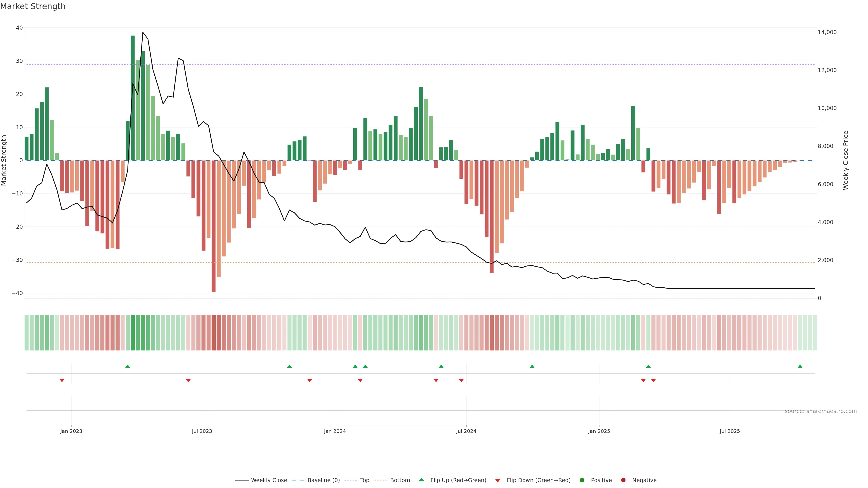Click the Jan 2024 axis label

pyautogui.click(x=335, y=431)
